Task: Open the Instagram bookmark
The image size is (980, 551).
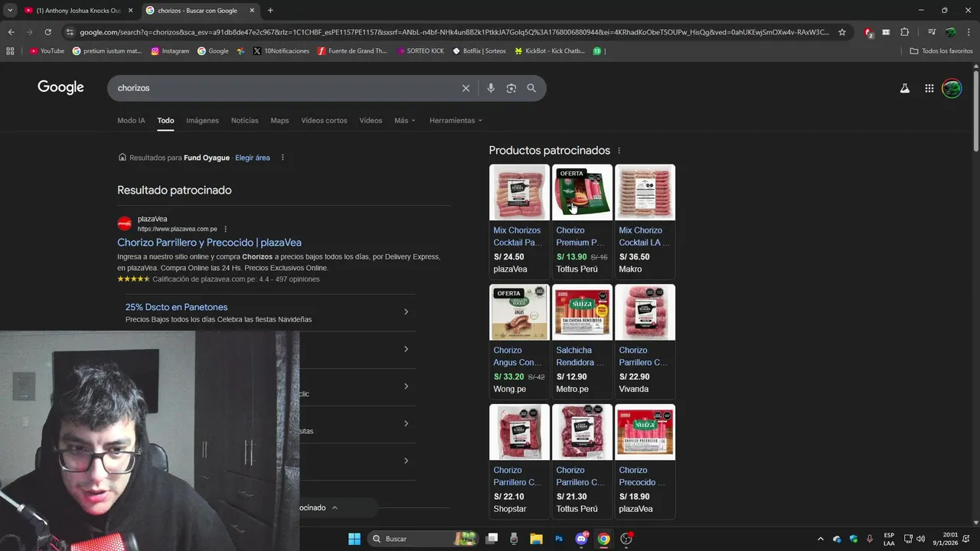Action: 170,51
